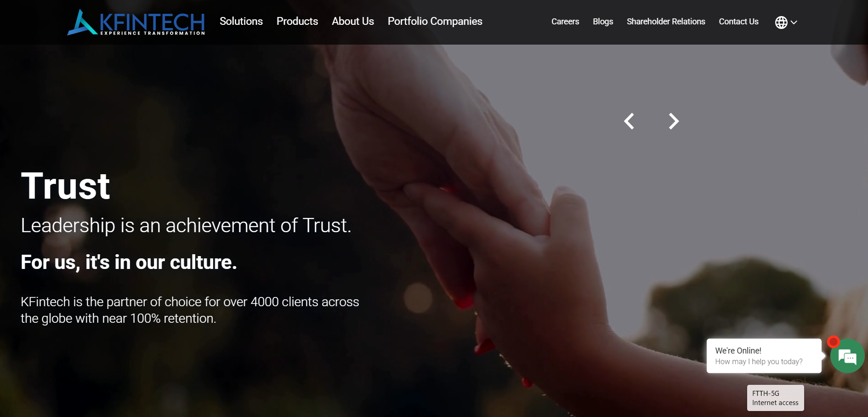Visit the Careers page
This screenshot has width=868, height=417.
click(x=565, y=22)
